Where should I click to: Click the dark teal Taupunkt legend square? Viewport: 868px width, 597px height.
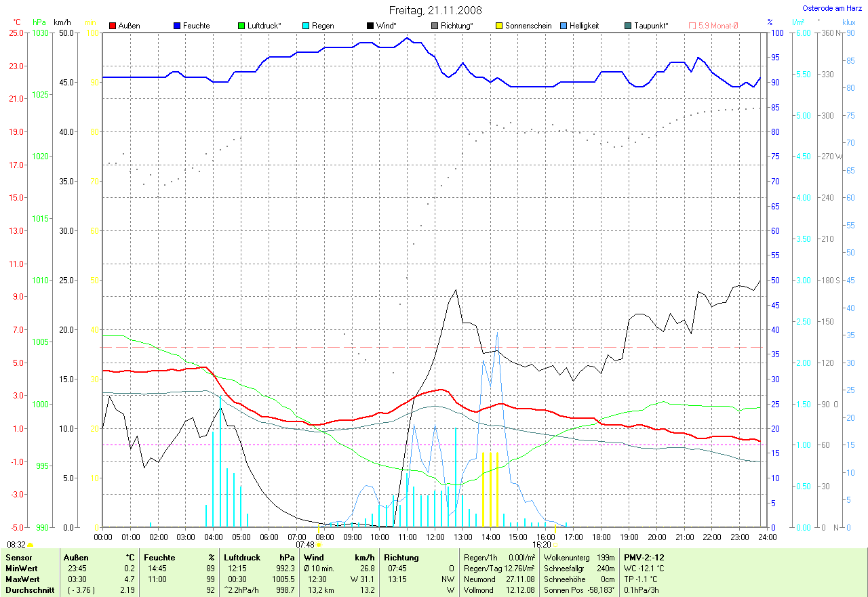tap(628, 26)
